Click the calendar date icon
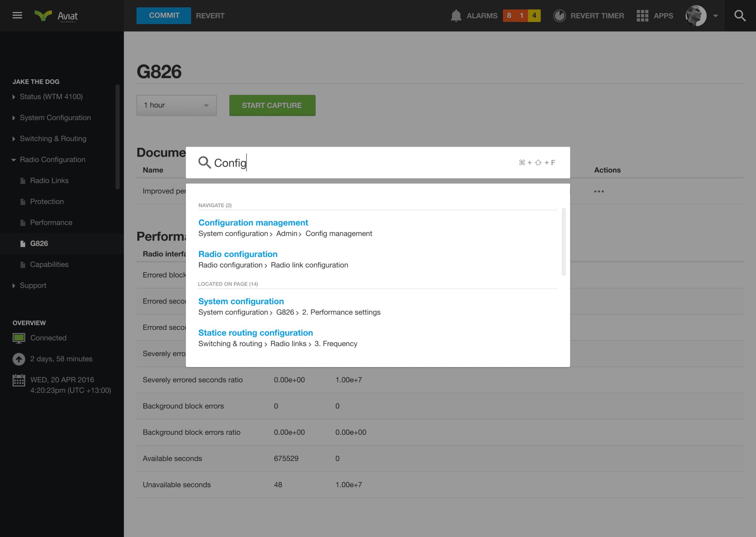 tap(19, 380)
